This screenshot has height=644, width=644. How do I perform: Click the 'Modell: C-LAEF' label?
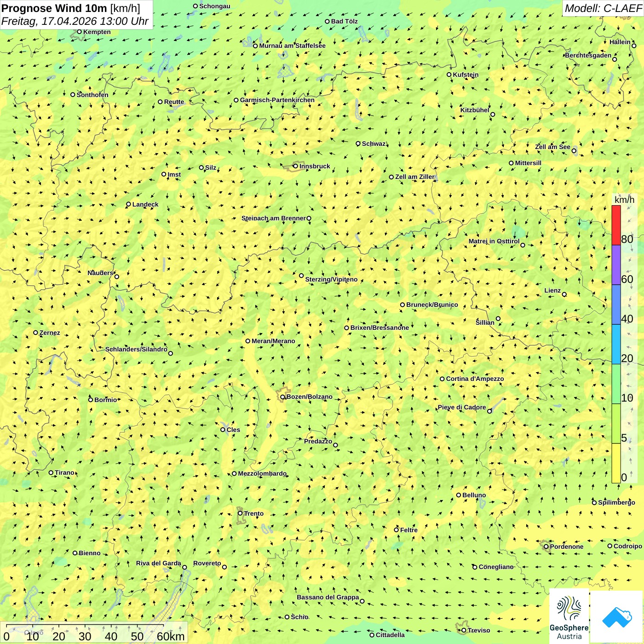[x=603, y=8]
